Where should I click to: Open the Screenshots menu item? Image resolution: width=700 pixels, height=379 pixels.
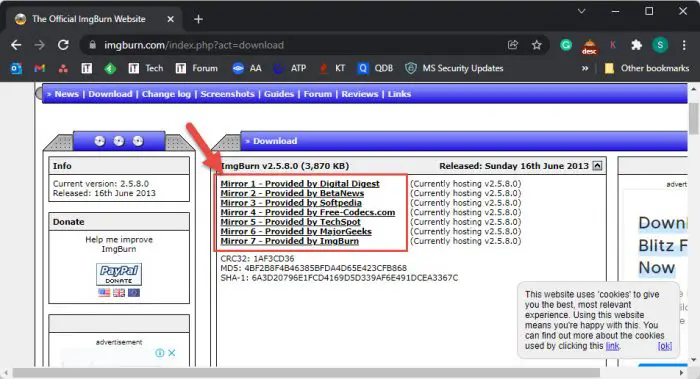[x=227, y=94]
